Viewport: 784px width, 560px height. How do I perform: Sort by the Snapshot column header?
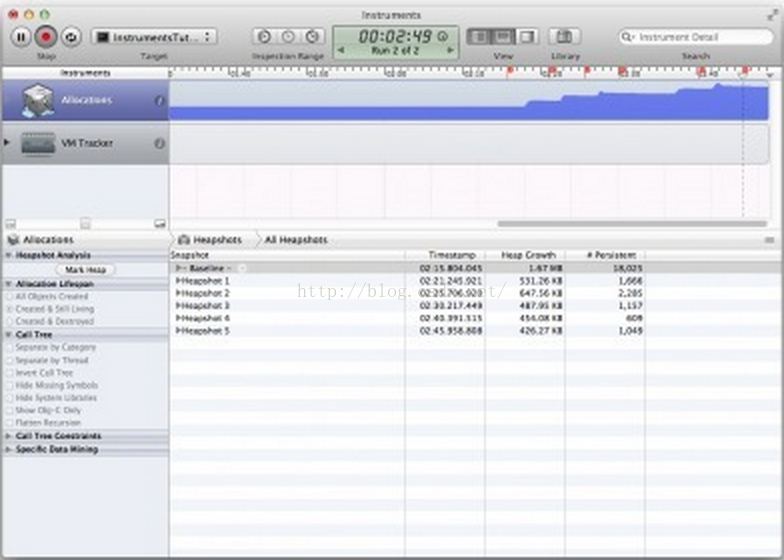[x=287, y=255]
